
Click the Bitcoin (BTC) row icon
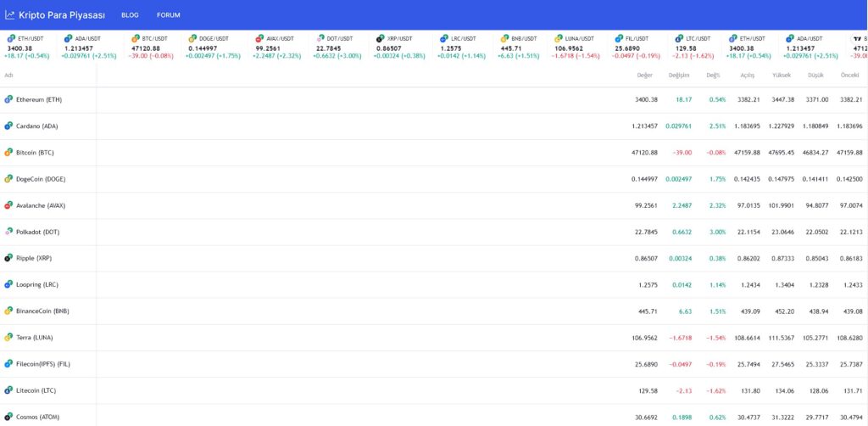pos(8,153)
